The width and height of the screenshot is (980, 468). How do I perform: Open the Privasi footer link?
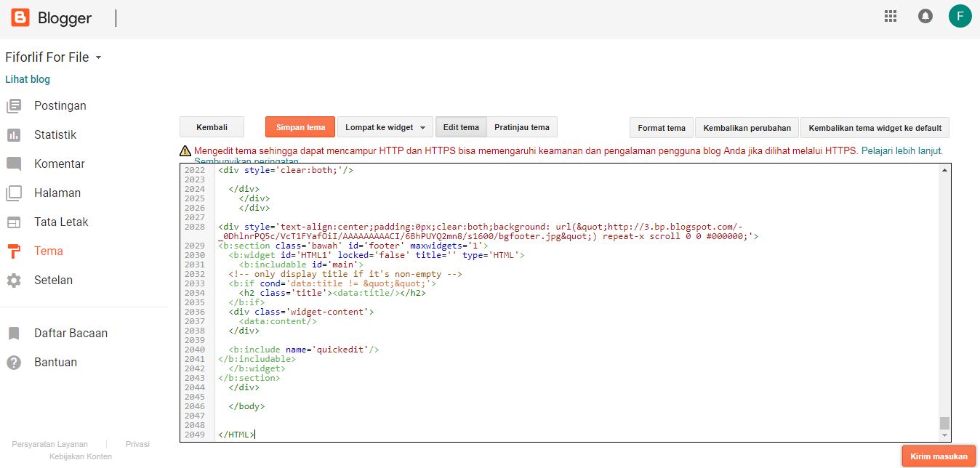[137, 444]
